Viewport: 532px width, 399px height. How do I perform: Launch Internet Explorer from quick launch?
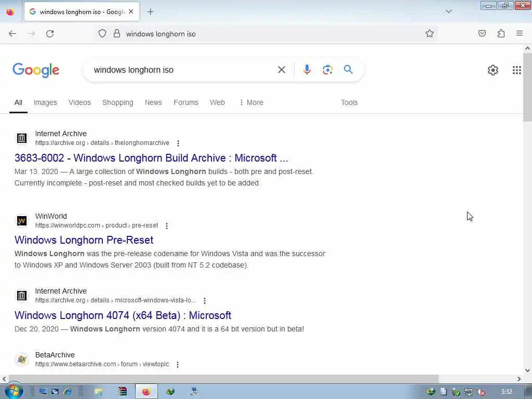pos(67,392)
